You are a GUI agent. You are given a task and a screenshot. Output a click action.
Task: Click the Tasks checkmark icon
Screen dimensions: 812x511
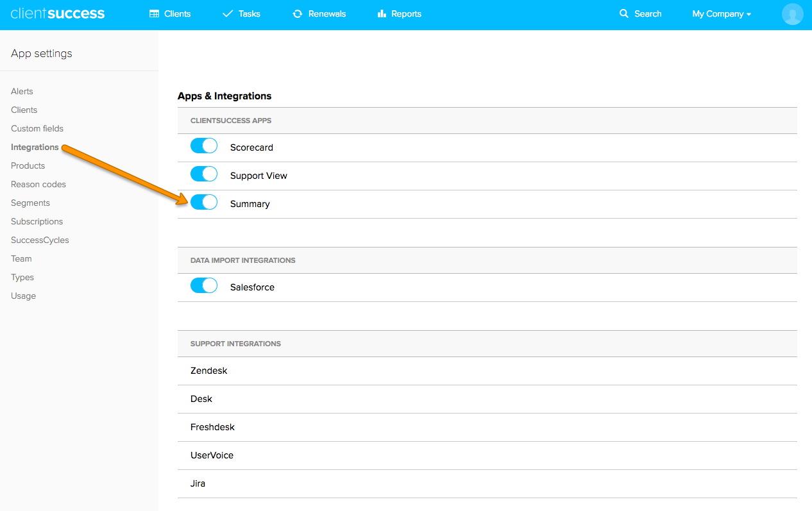tap(228, 13)
